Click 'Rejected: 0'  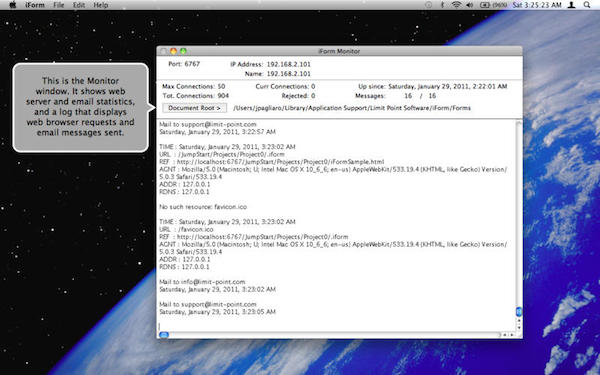pos(298,96)
